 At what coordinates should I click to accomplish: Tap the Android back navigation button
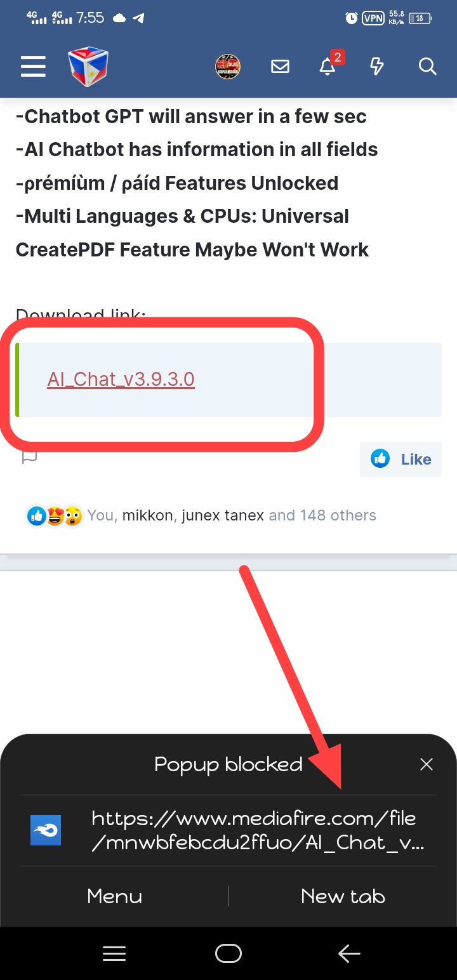[349, 953]
